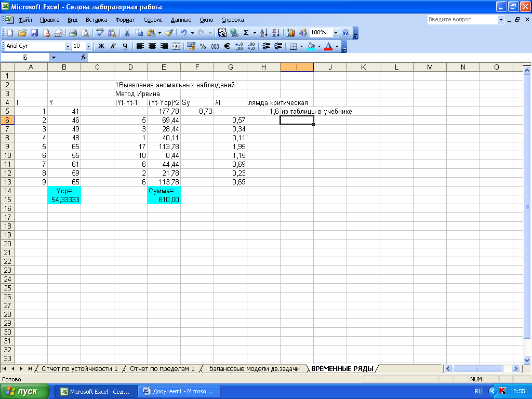
Task: Open the Правка menu
Action: pyautogui.click(x=49, y=20)
